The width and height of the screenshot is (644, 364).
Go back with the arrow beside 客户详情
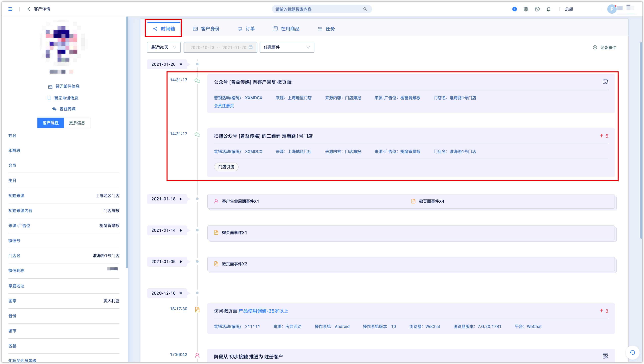[x=29, y=9]
